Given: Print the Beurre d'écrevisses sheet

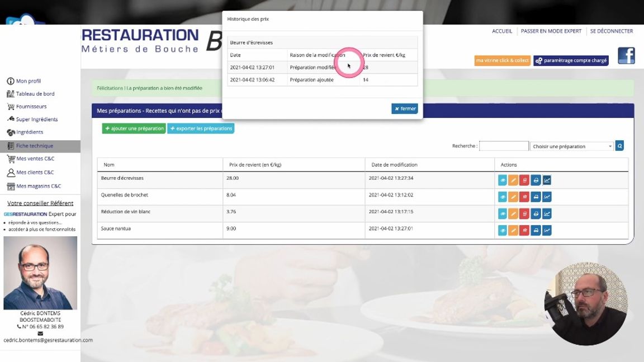Looking at the screenshot, I should pos(536,180).
